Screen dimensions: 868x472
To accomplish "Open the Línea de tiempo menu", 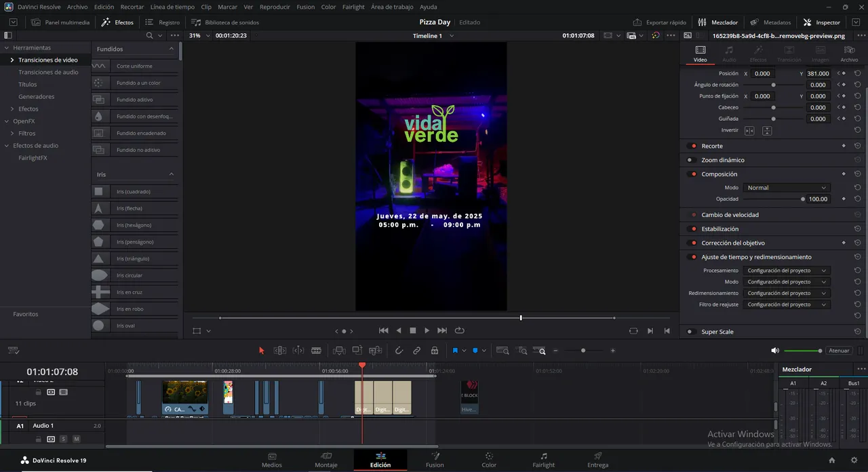I will point(172,7).
